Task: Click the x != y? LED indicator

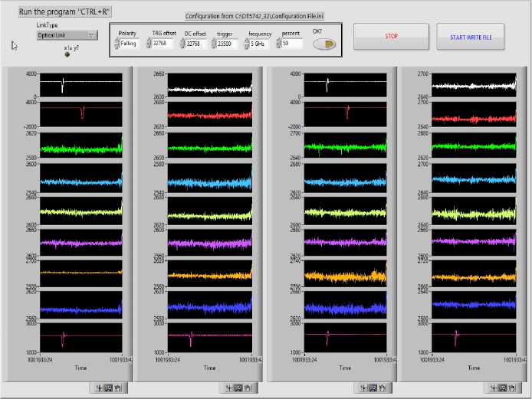Action: coord(67,54)
